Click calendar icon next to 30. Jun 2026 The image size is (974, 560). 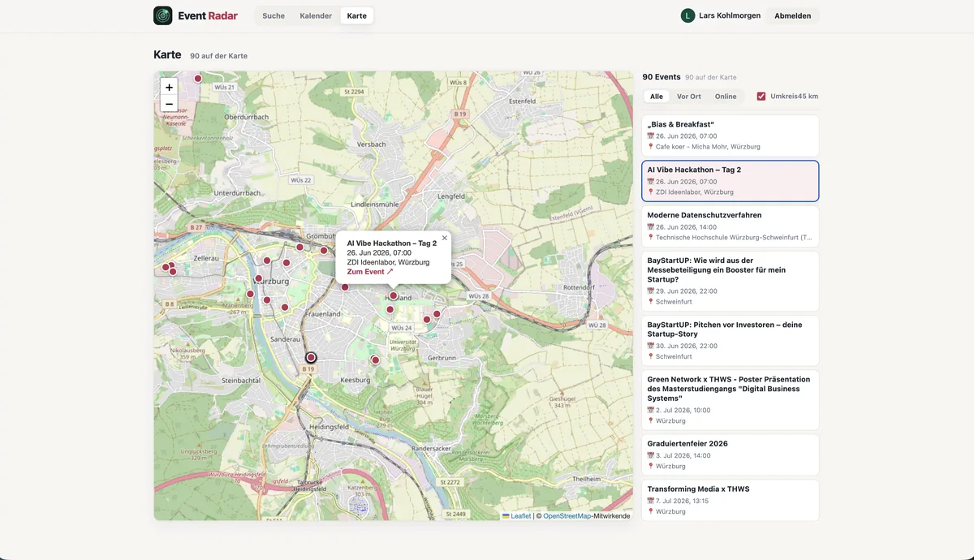pos(651,346)
